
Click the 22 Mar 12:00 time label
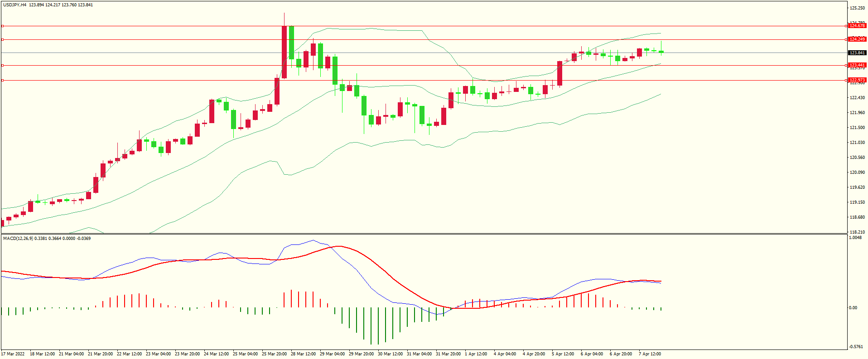[130, 354]
